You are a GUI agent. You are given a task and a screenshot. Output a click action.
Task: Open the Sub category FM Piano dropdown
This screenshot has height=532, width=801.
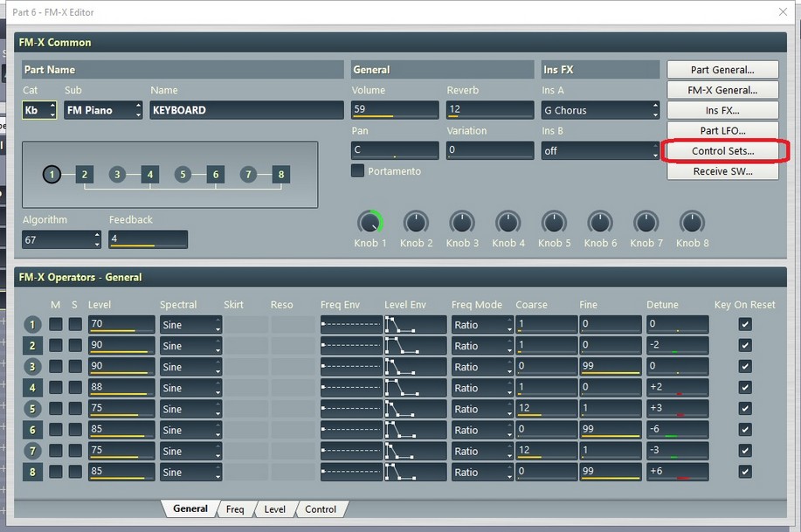click(x=103, y=110)
